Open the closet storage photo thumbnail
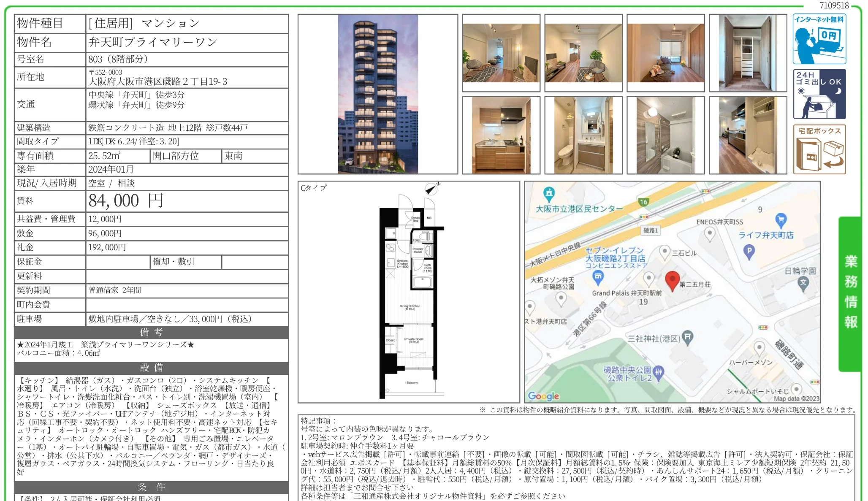Viewport: 868px width, 501px height. 748,53
